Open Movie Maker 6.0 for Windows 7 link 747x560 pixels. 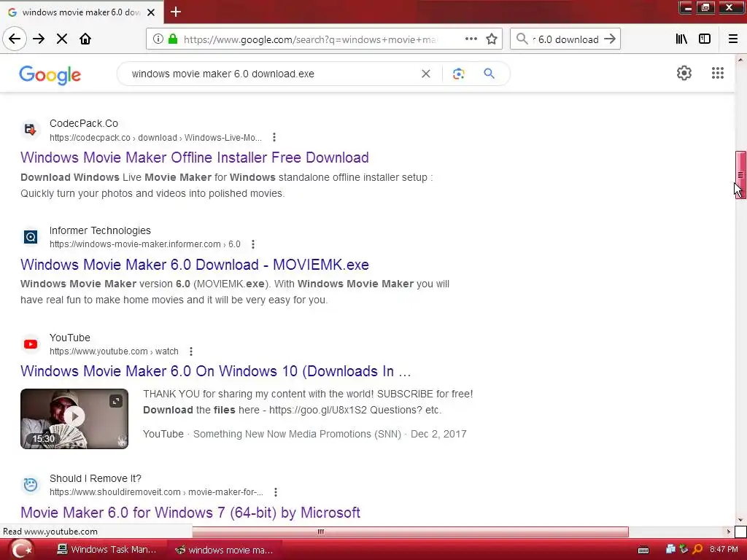point(190,513)
